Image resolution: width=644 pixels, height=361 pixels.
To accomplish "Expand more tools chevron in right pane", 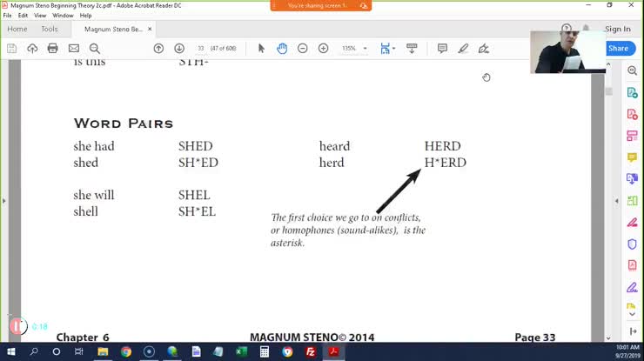I will pos(632,314).
